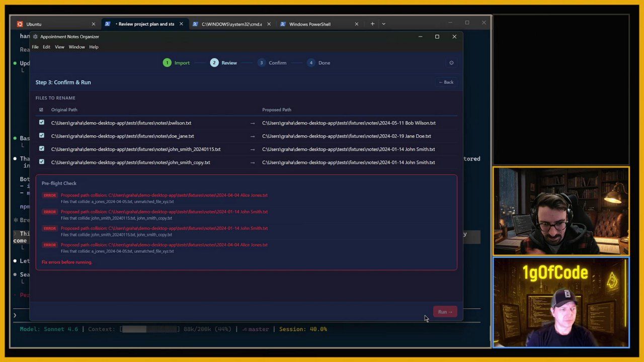This screenshot has width=644, height=362.
Task: Click the Run button
Action: point(445,312)
